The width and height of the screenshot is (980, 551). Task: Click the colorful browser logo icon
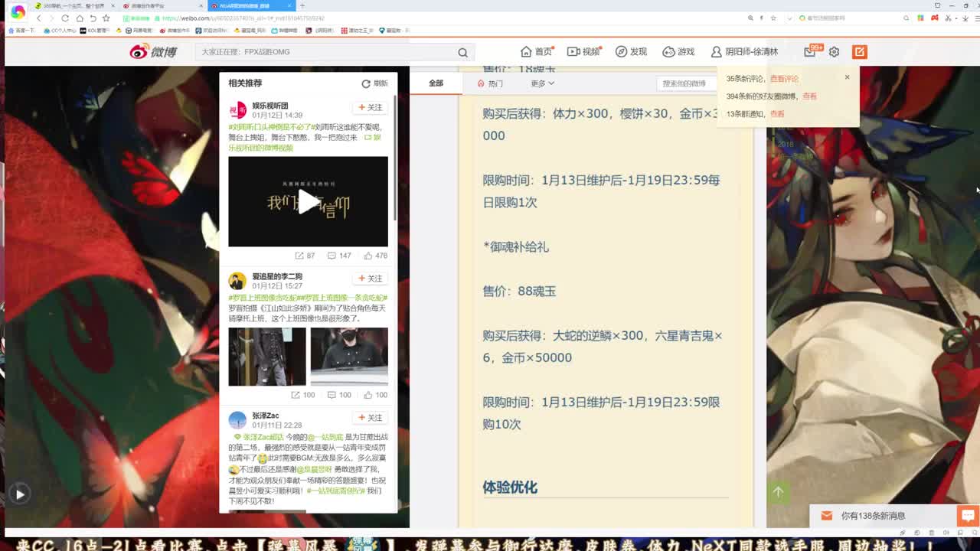click(17, 12)
